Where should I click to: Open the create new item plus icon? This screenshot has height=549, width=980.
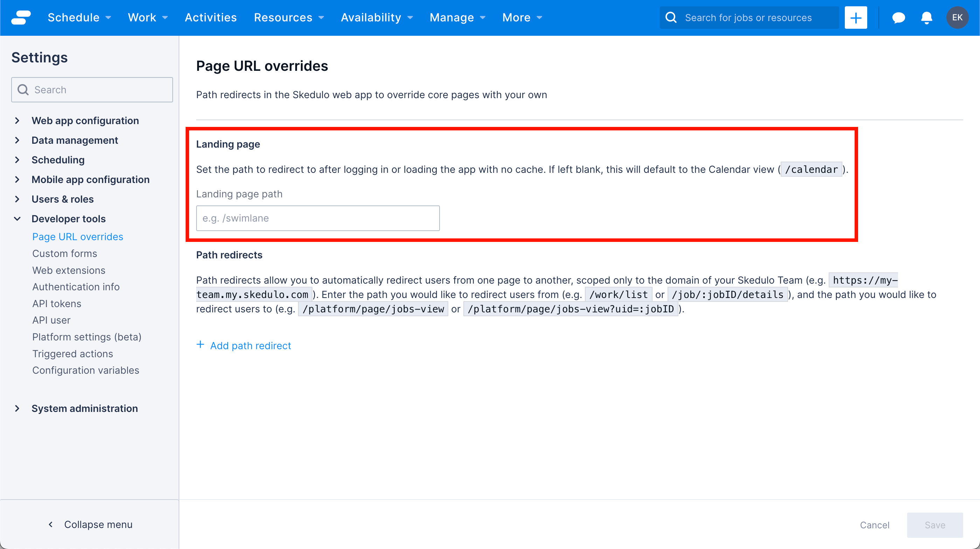[x=855, y=18]
